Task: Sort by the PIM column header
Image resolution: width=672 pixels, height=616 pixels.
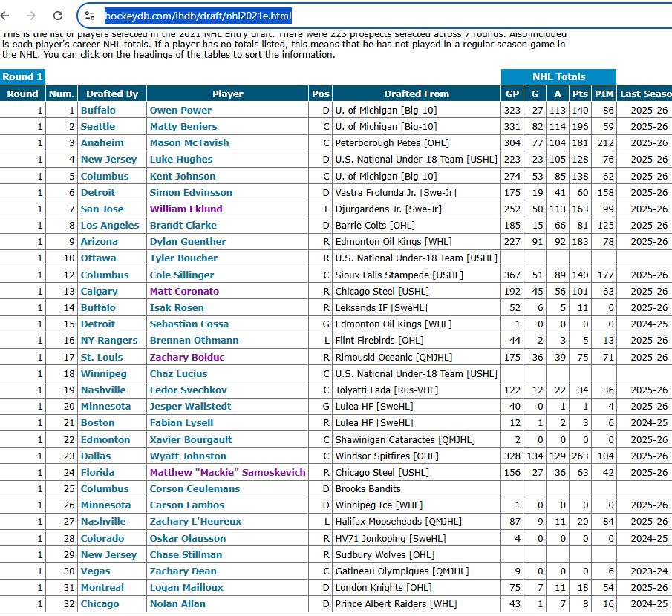Action: click(604, 94)
